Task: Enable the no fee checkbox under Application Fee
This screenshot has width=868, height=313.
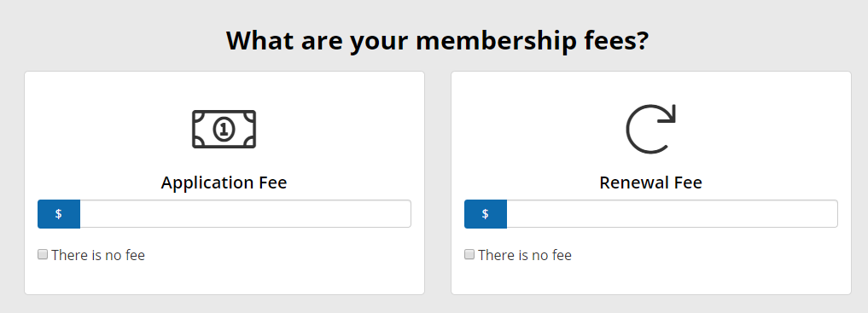Action: tap(43, 254)
